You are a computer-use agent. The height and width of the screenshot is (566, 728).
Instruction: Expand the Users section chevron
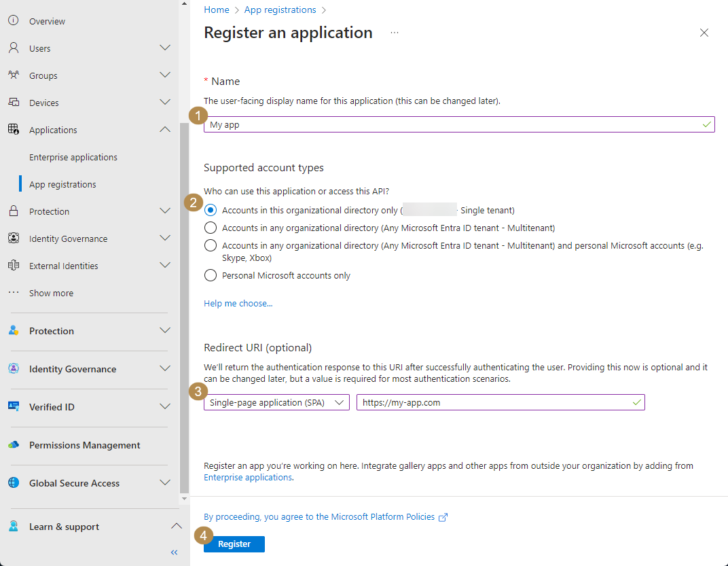[x=165, y=48]
